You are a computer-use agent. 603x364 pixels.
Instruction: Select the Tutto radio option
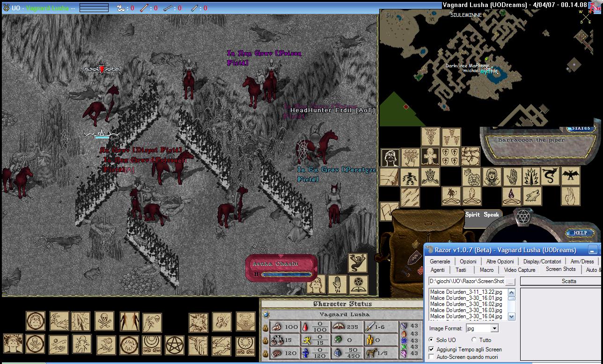[474, 340]
